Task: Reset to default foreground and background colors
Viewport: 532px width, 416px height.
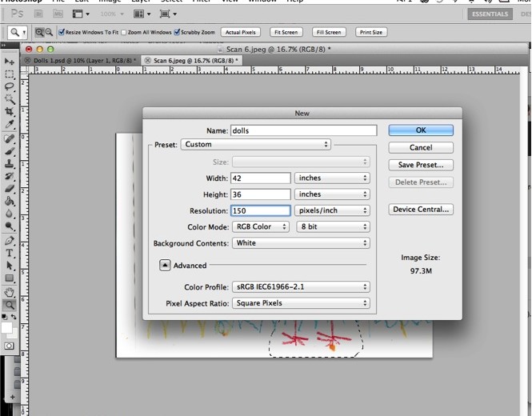Action: click(5, 317)
